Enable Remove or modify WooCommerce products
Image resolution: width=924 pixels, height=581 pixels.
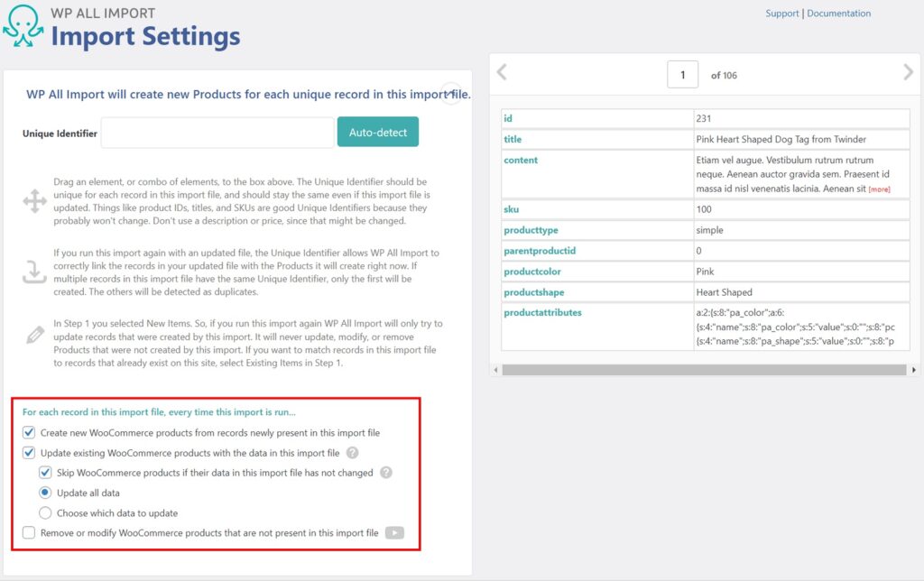[29, 532]
